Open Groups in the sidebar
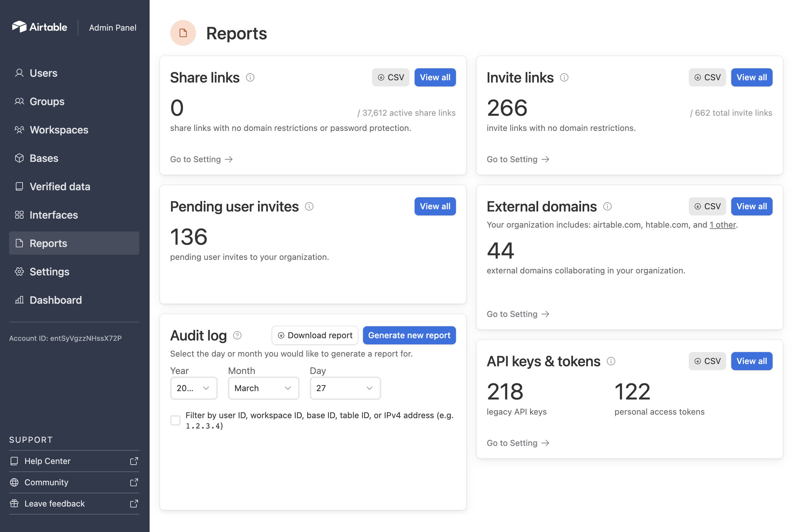 pos(74,101)
